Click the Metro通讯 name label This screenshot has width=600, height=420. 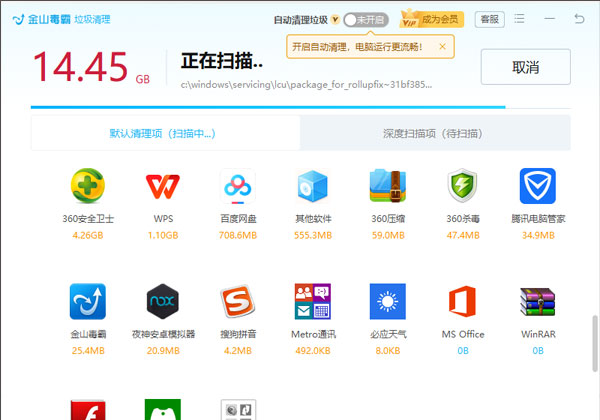[x=313, y=334]
